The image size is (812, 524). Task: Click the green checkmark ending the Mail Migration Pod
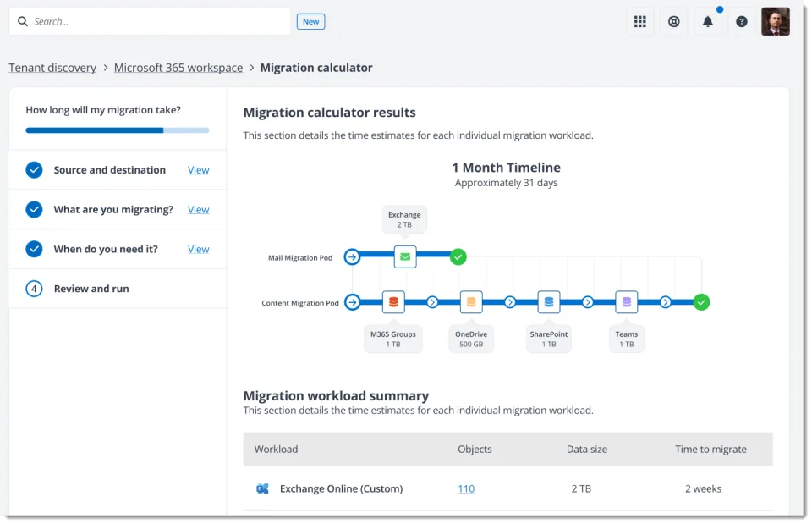458,256
